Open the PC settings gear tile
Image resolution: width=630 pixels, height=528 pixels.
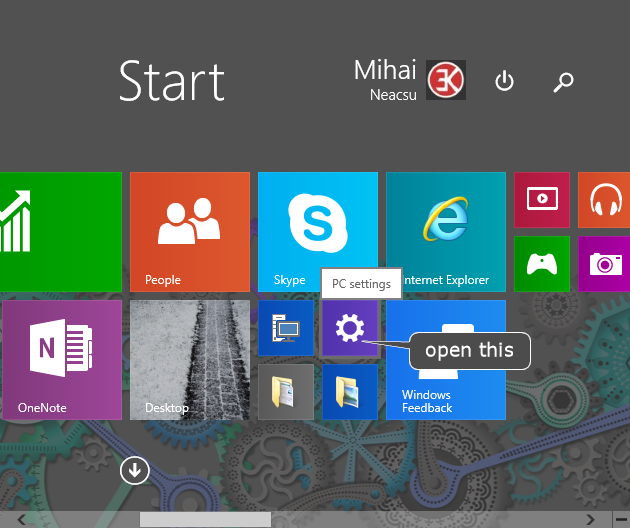pos(350,328)
